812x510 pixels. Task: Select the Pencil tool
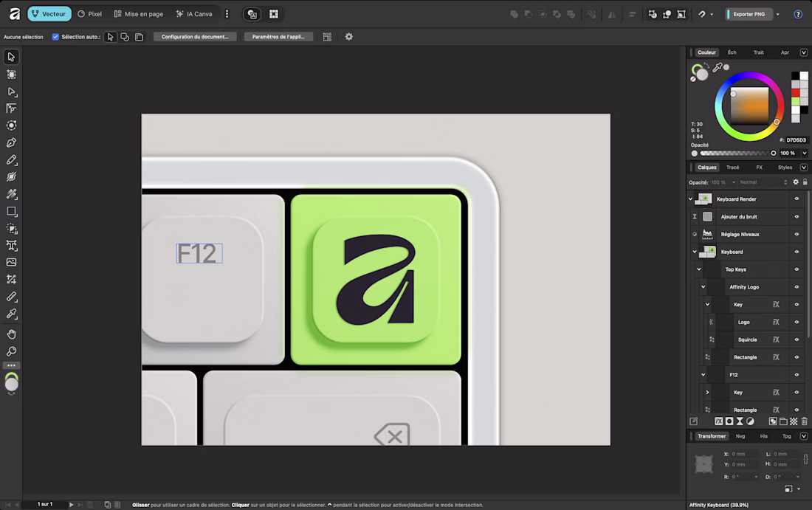(11, 159)
